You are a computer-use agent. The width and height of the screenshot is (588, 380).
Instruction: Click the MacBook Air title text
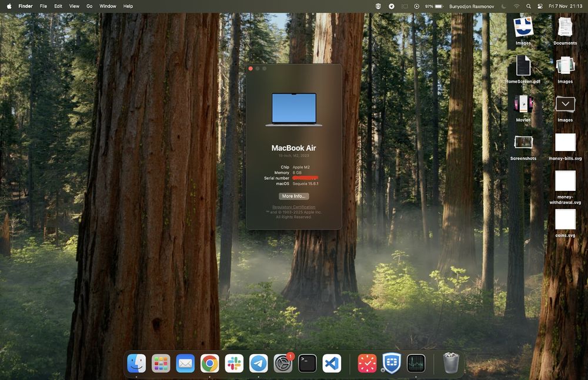(x=293, y=148)
